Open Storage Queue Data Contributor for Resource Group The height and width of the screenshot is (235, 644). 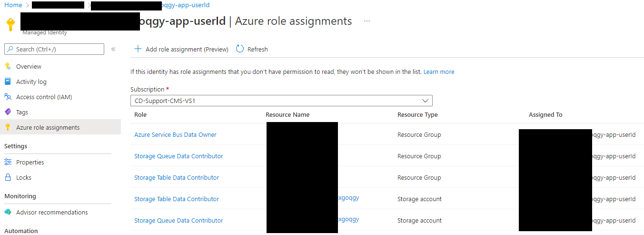pos(178,156)
